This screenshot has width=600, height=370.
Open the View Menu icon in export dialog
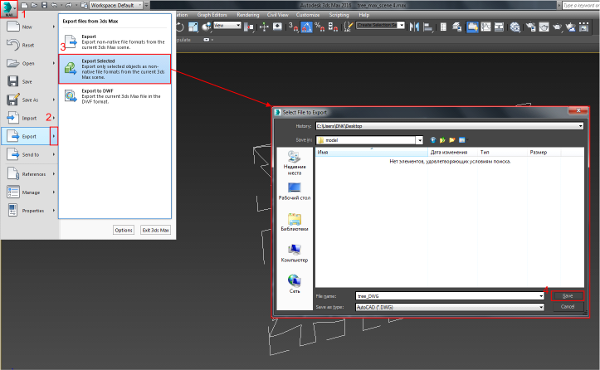pyautogui.click(x=463, y=140)
